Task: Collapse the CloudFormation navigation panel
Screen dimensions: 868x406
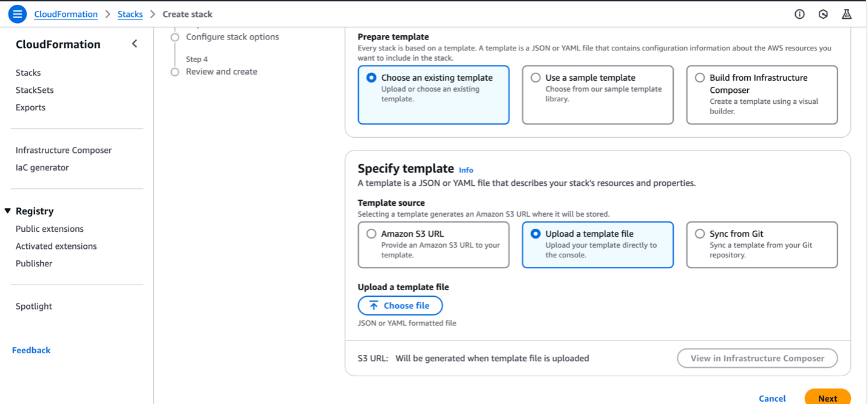Action: (134, 44)
